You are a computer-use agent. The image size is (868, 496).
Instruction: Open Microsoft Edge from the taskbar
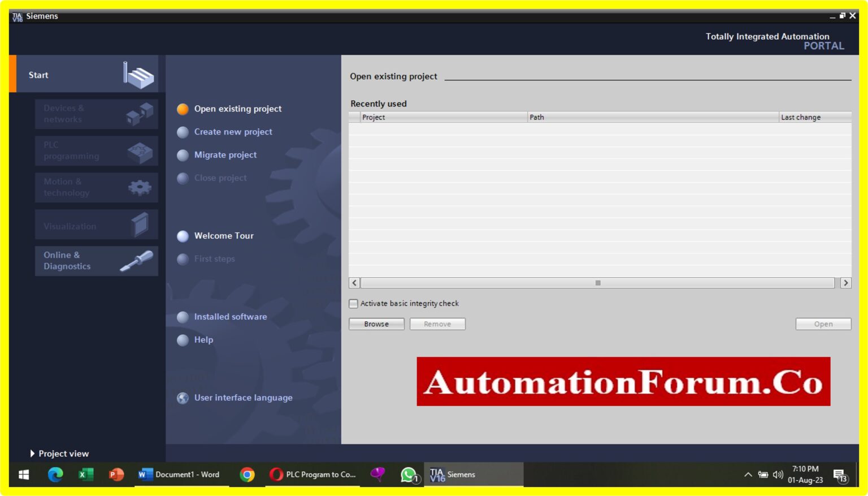tap(55, 475)
